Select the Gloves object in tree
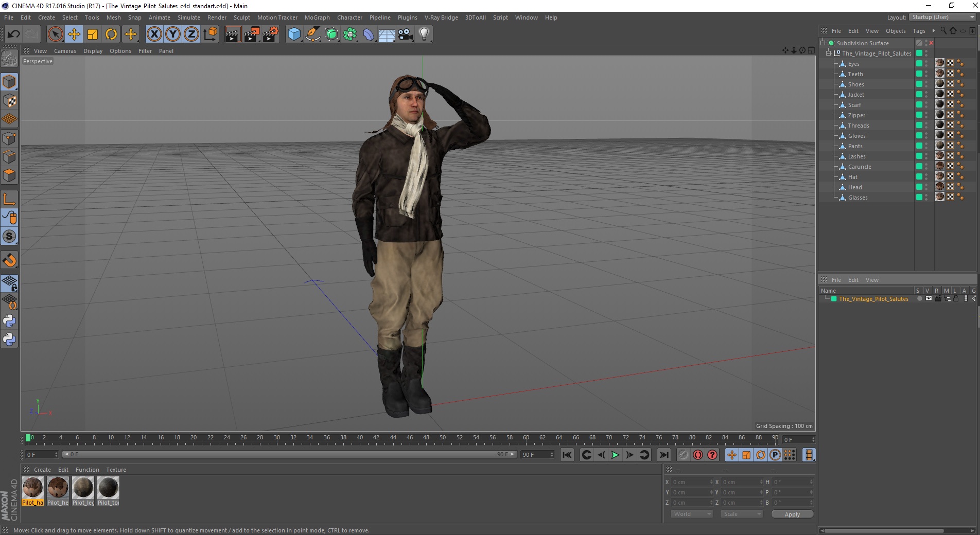The height and width of the screenshot is (535, 980). pyautogui.click(x=856, y=136)
